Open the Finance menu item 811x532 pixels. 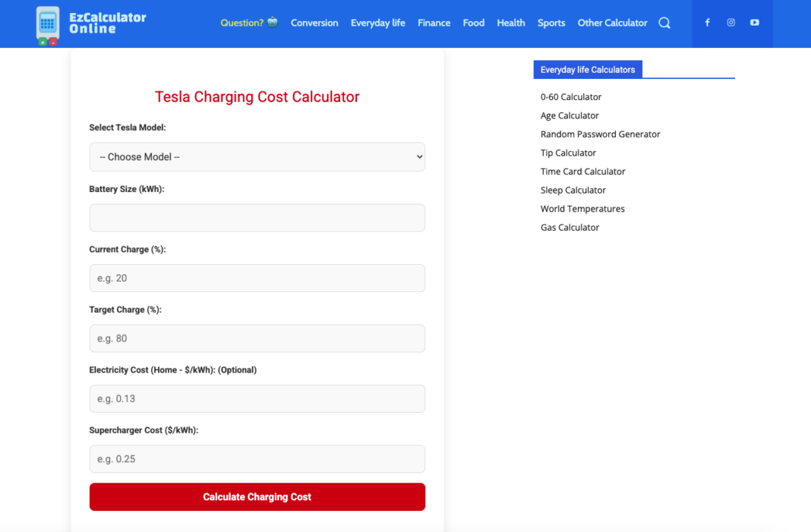(434, 23)
